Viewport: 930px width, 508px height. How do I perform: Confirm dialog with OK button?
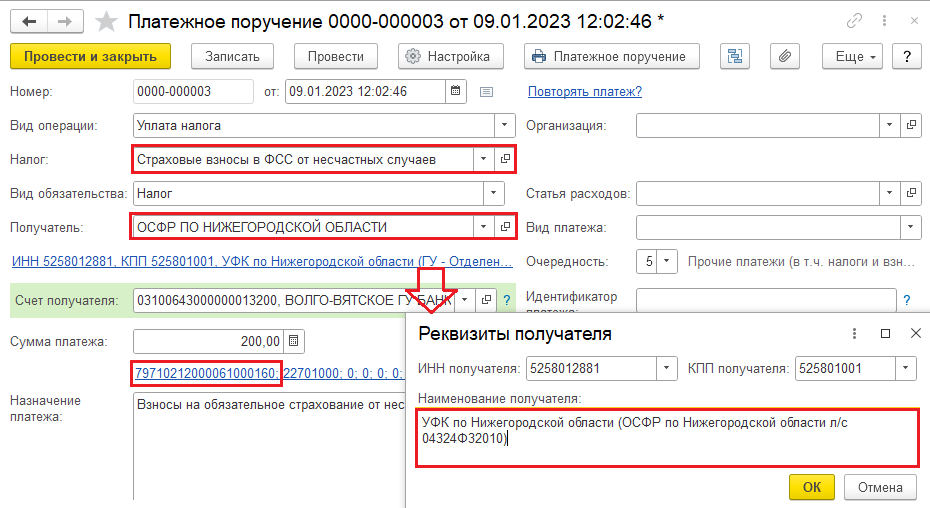click(812, 487)
